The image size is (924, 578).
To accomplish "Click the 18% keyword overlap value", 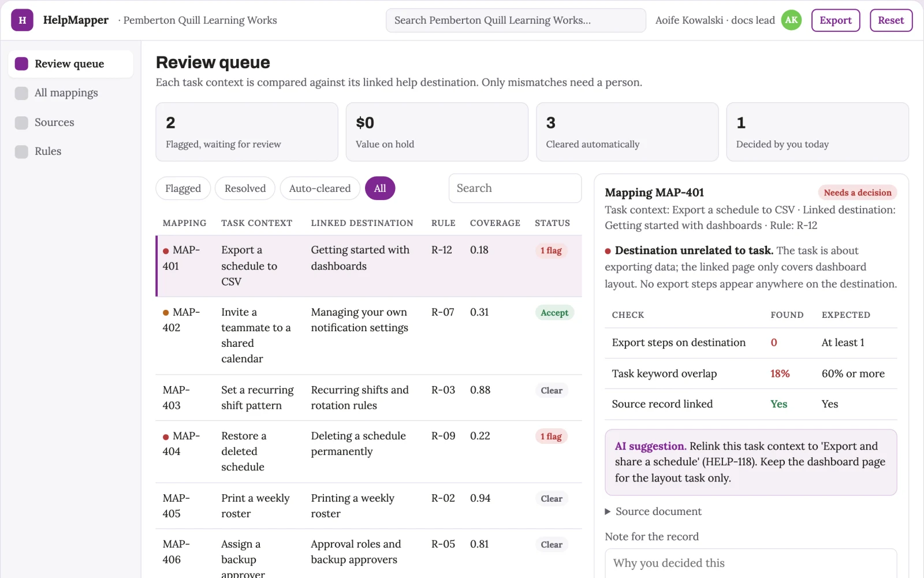I will [x=780, y=374].
